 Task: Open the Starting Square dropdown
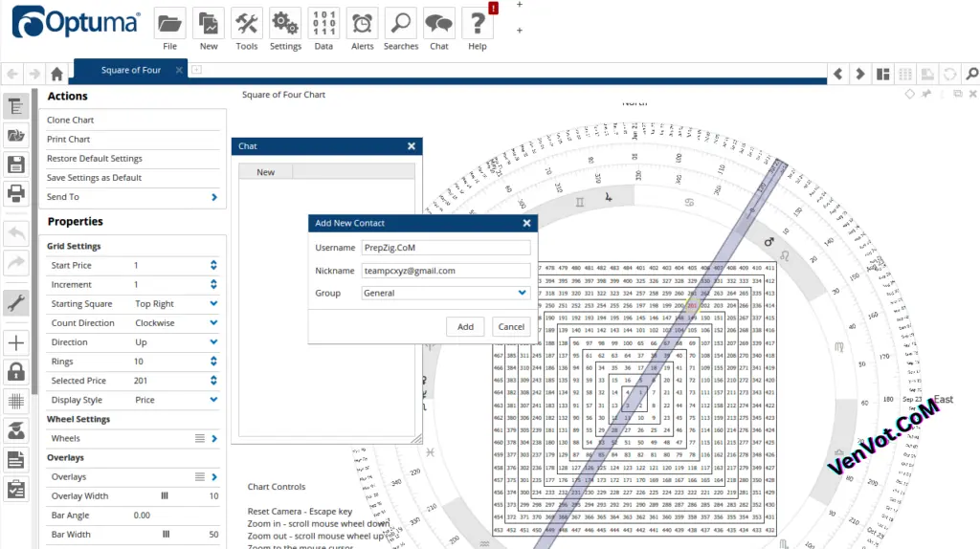point(213,303)
